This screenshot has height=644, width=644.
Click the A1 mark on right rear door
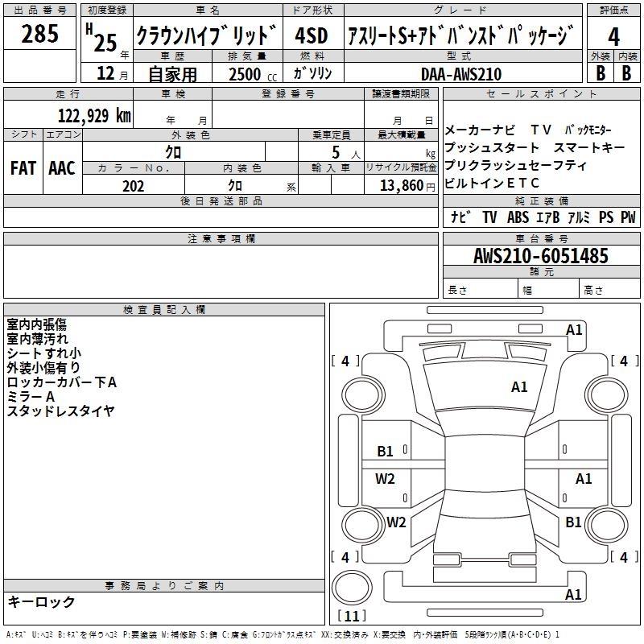tap(584, 478)
